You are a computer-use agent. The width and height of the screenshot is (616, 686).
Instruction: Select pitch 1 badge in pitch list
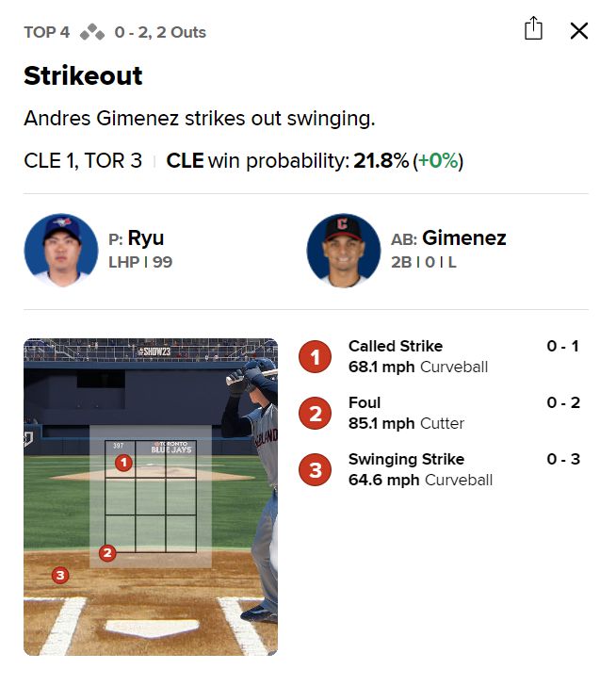point(316,356)
